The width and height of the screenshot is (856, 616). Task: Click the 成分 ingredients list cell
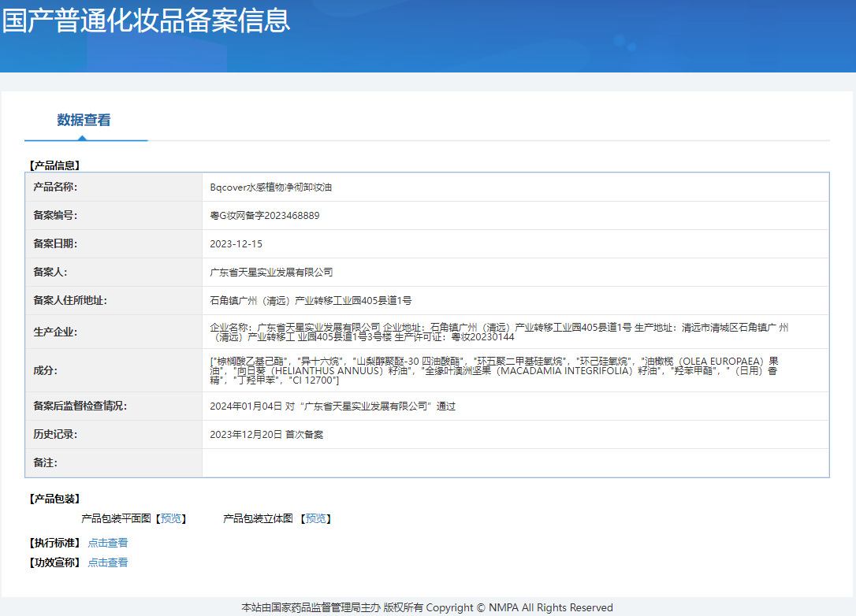tap(515, 370)
